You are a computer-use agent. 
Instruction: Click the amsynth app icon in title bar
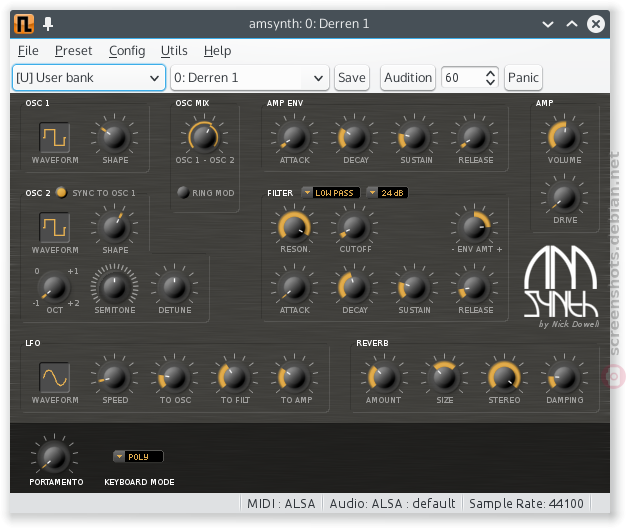24,24
